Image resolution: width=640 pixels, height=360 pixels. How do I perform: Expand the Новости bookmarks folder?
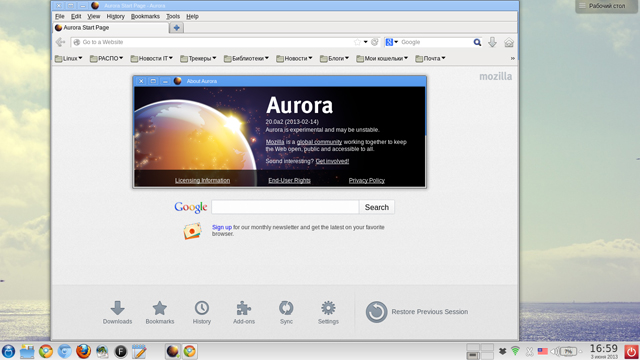294,59
